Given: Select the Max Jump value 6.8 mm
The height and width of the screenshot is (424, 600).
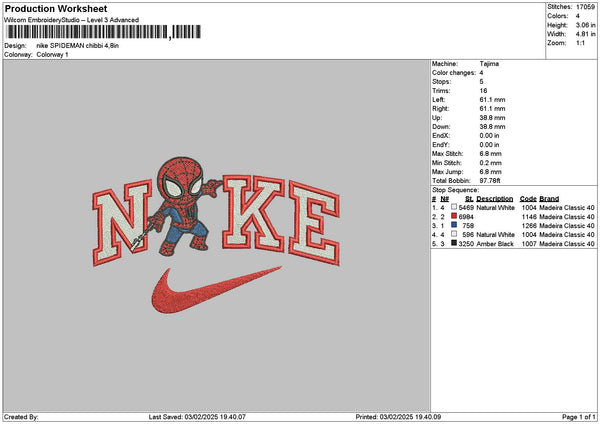Looking at the screenshot, I should click(x=491, y=172).
